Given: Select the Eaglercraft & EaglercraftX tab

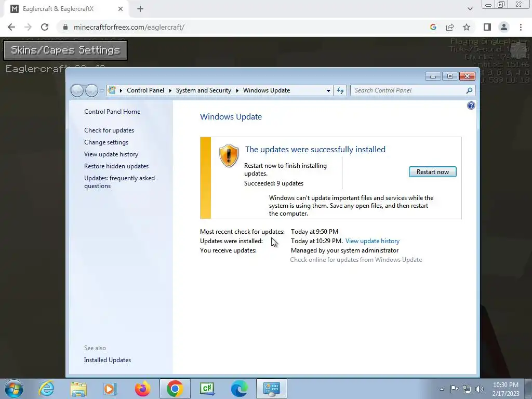Looking at the screenshot, I should pos(66,9).
